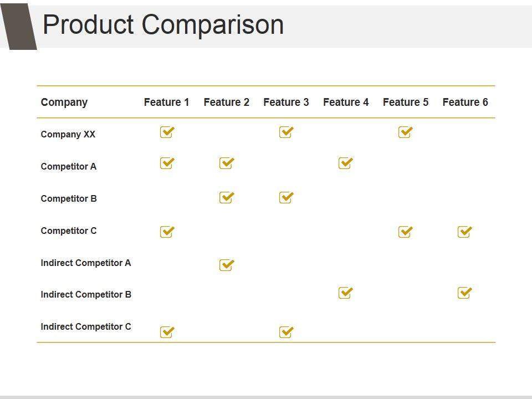The width and height of the screenshot is (532, 399).
Task: Select the Feature 4 column header
Action: tap(346, 103)
